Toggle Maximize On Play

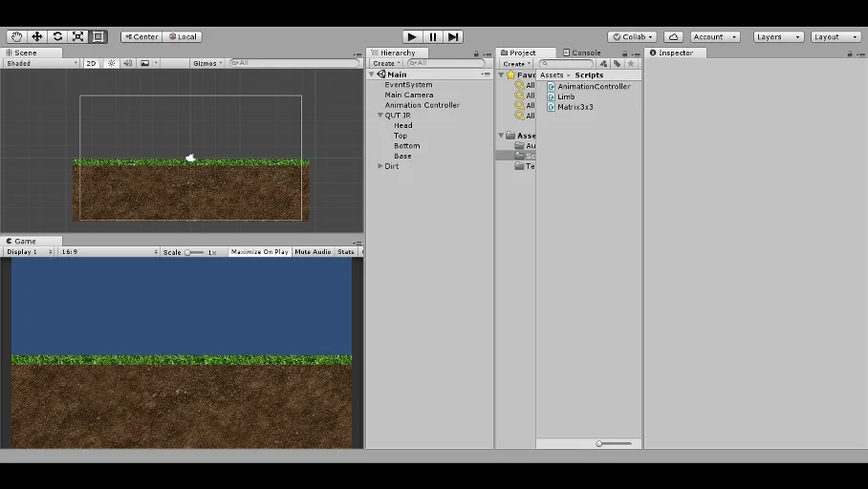point(260,252)
